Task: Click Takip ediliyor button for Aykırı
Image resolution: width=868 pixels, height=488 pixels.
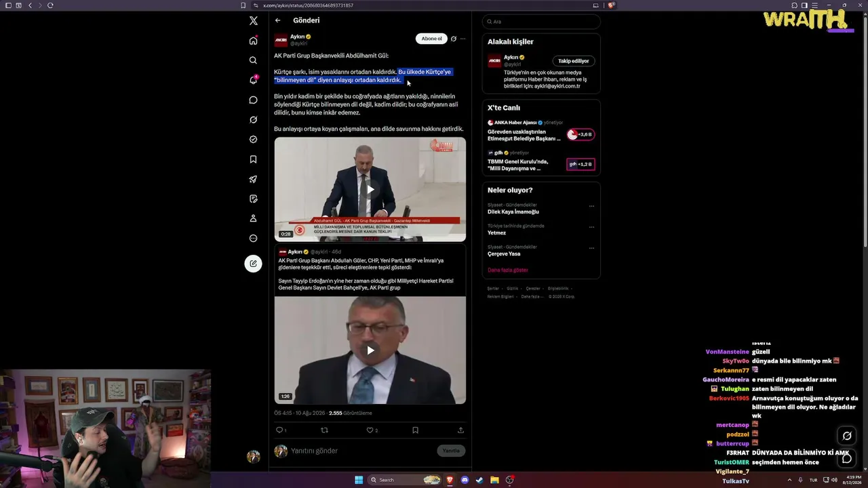Action: (574, 61)
